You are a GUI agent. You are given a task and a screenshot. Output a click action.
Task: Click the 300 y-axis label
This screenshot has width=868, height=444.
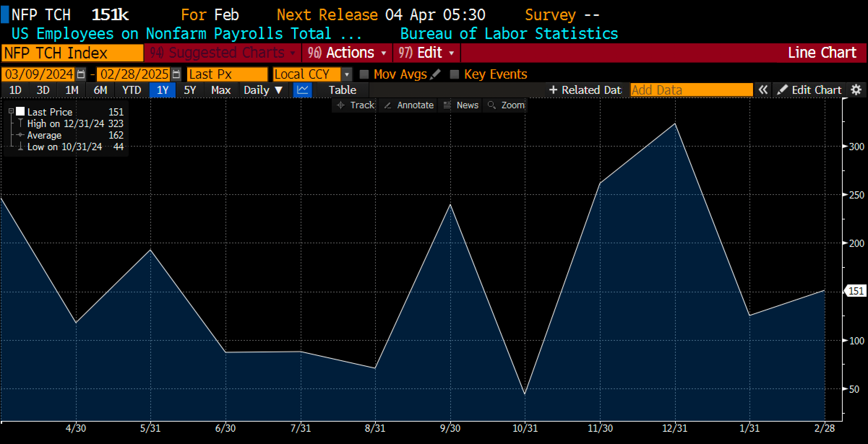click(856, 147)
